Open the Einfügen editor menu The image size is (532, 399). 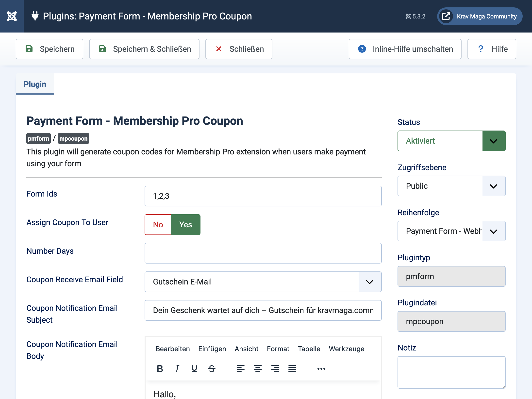pyautogui.click(x=212, y=349)
